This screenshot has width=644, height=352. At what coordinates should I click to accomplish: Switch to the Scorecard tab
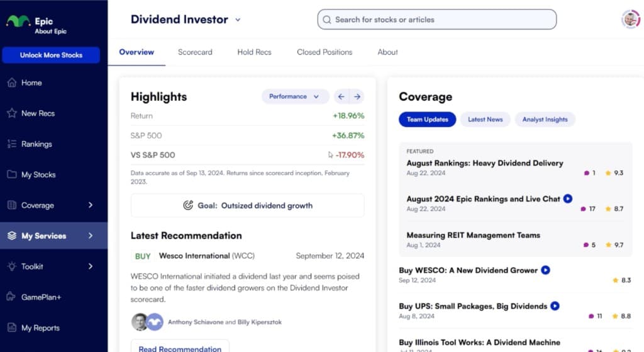click(195, 52)
